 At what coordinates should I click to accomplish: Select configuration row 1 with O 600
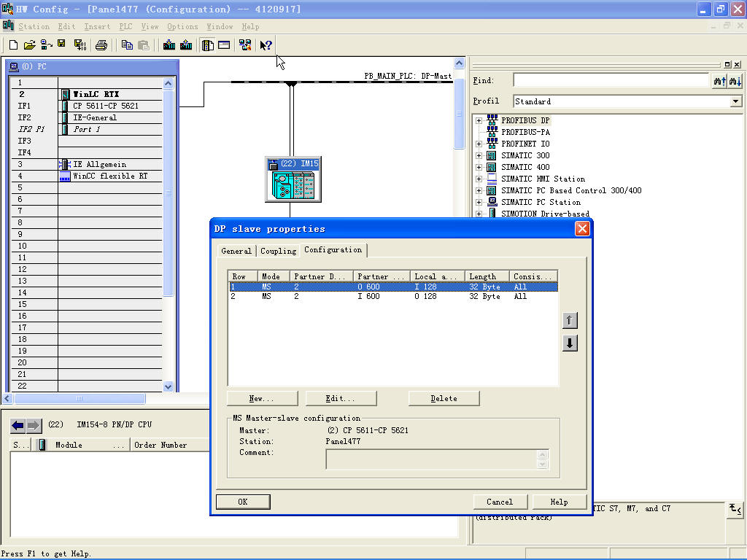(393, 287)
